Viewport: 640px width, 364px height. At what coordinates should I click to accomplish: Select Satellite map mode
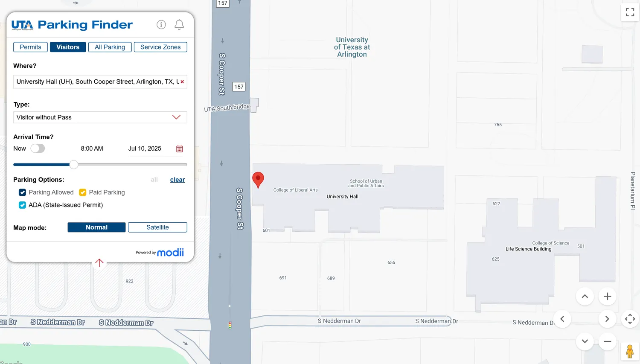coord(157,227)
